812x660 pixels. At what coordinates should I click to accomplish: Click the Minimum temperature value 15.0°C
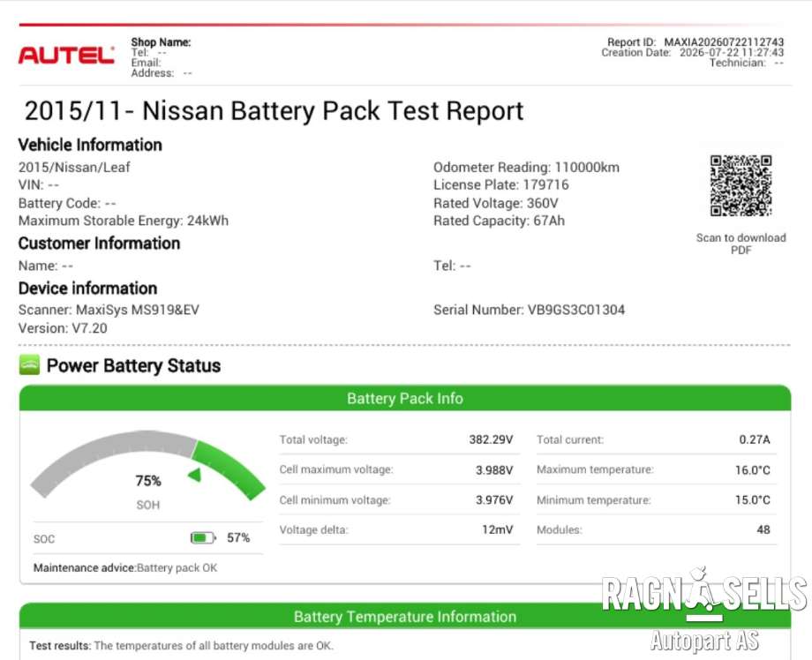coord(753,500)
